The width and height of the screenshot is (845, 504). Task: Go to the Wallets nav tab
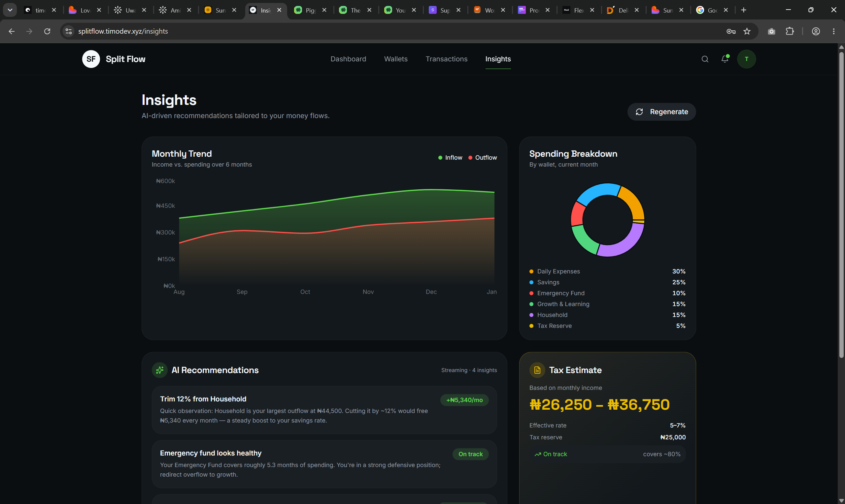(x=395, y=59)
